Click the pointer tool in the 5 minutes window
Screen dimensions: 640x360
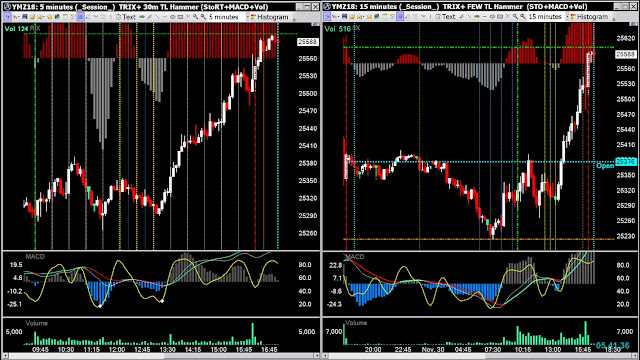click(x=7, y=17)
